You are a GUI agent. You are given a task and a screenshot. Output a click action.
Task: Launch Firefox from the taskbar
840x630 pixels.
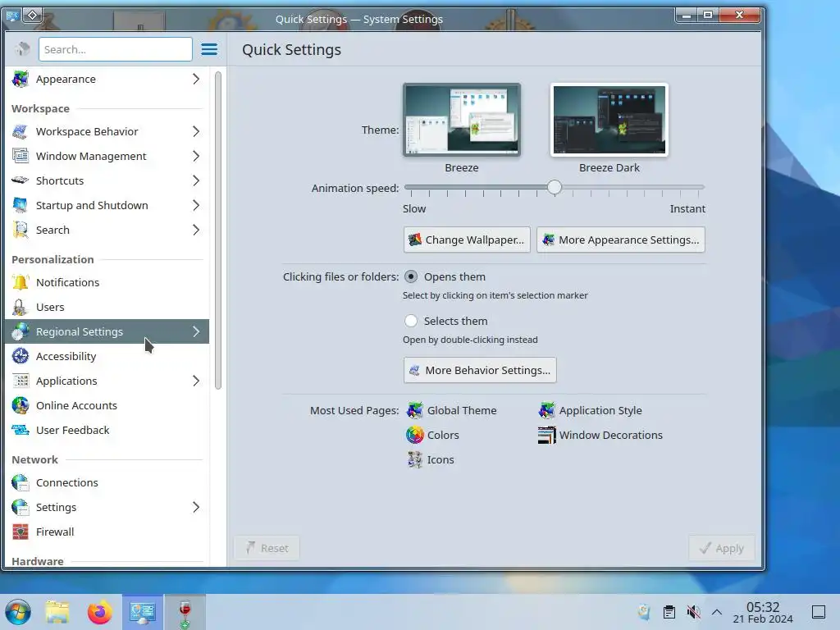100,612
